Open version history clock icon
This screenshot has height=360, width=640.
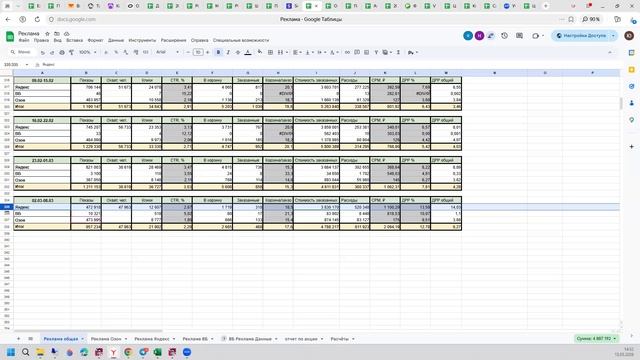(x=504, y=36)
